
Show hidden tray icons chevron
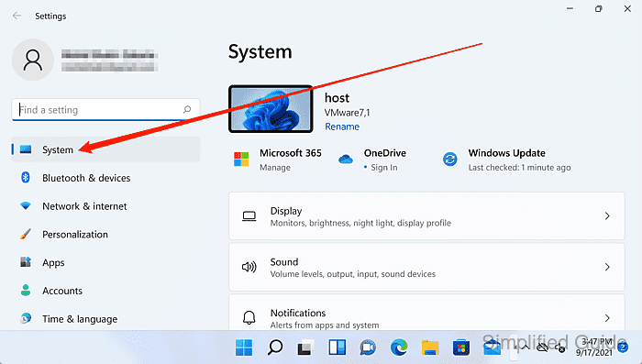click(x=525, y=347)
